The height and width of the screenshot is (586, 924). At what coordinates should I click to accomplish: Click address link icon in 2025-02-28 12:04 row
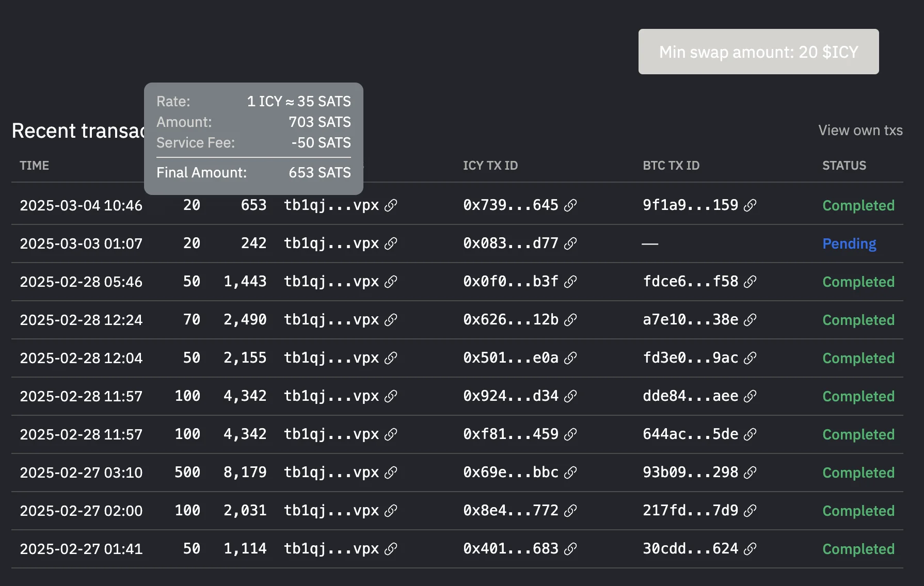point(391,358)
